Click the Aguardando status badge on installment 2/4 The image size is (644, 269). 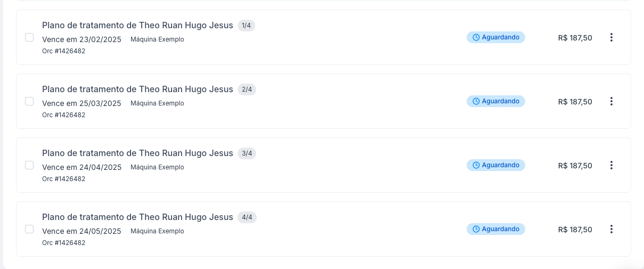495,101
